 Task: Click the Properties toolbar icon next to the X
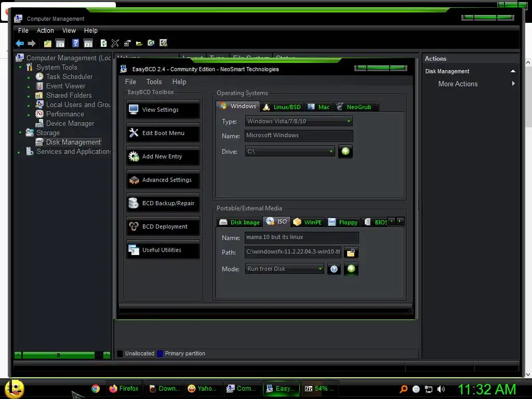click(x=127, y=43)
